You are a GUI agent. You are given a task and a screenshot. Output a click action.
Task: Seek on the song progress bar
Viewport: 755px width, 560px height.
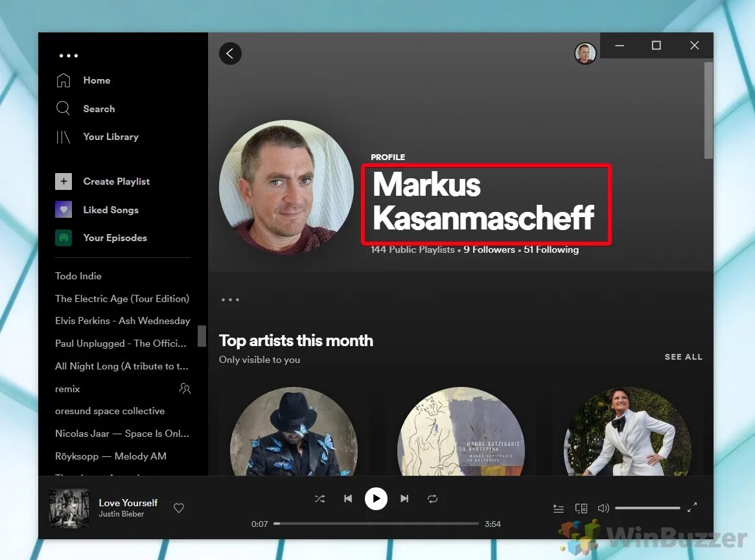[x=376, y=524]
